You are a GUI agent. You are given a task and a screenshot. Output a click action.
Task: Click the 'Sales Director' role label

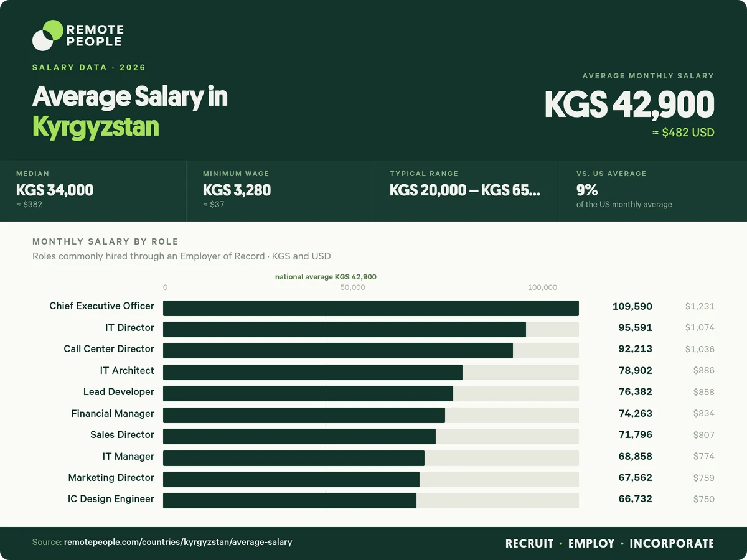pos(122,434)
